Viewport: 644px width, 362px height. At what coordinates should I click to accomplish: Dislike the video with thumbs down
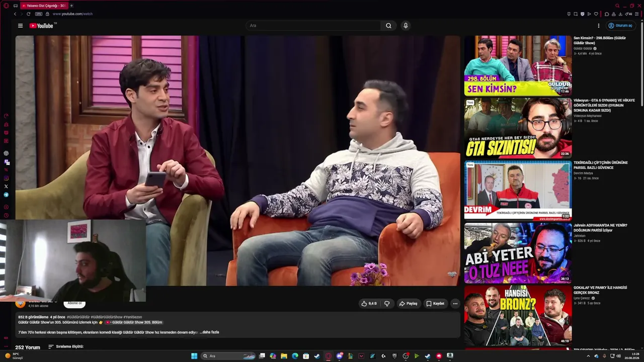pyautogui.click(x=387, y=304)
